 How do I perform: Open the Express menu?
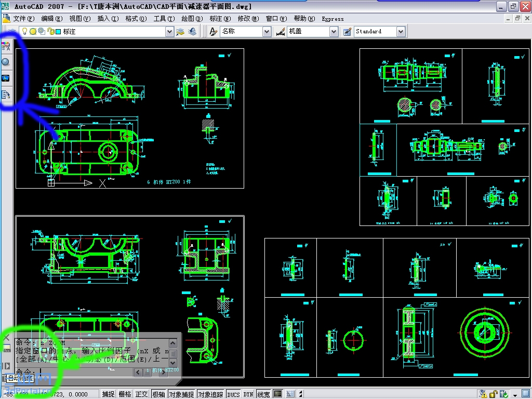pyautogui.click(x=332, y=19)
